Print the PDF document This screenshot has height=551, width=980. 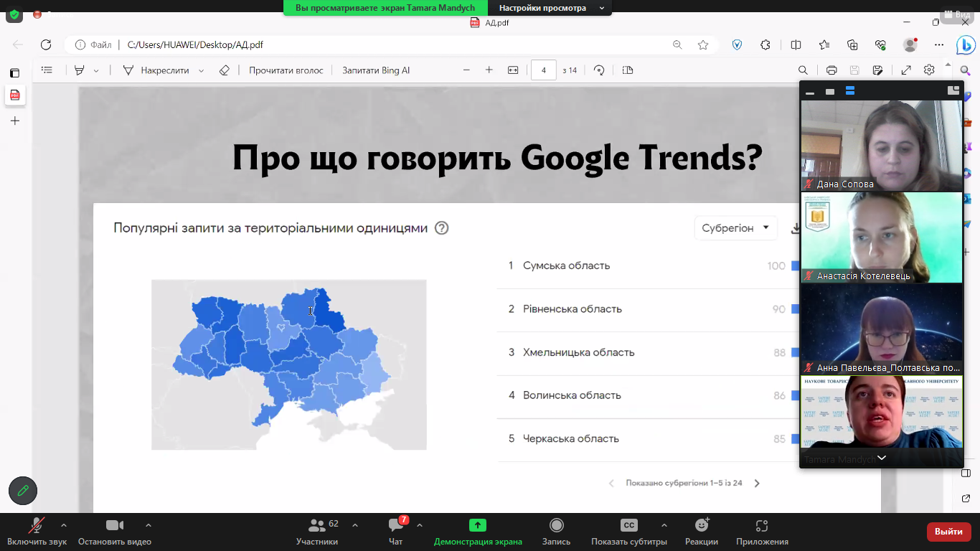coord(831,70)
